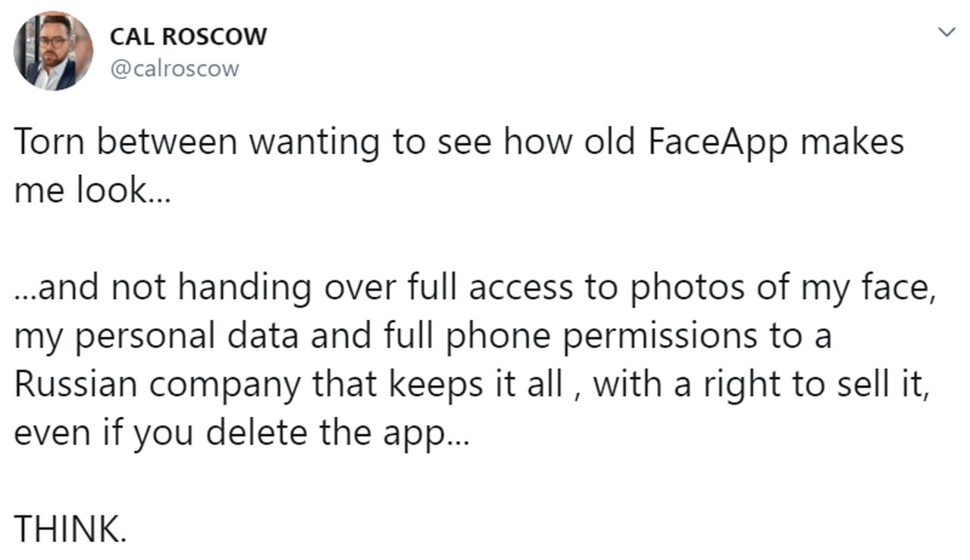Visit the @calroscow handle link
The image size is (970, 560).
(x=175, y=69)
